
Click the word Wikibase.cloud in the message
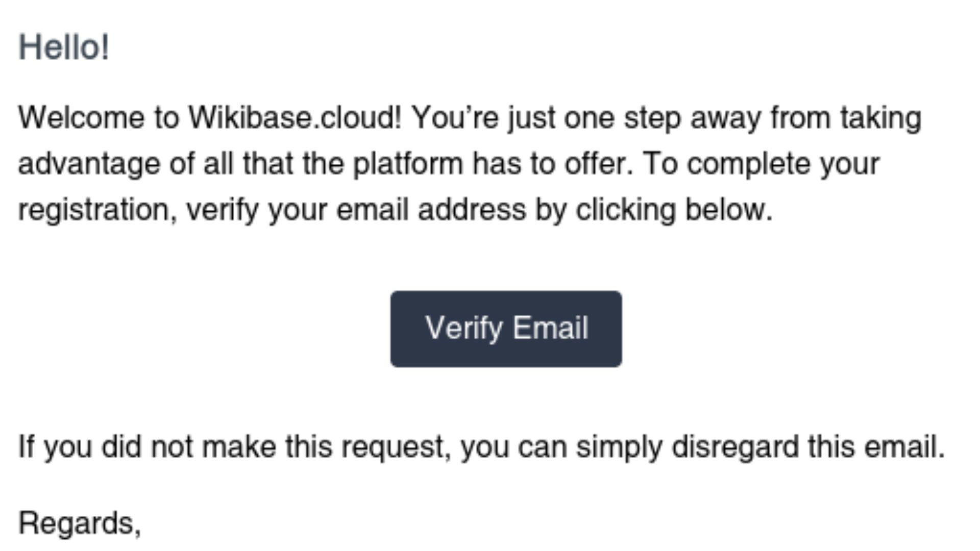click(x=292, y=117)
